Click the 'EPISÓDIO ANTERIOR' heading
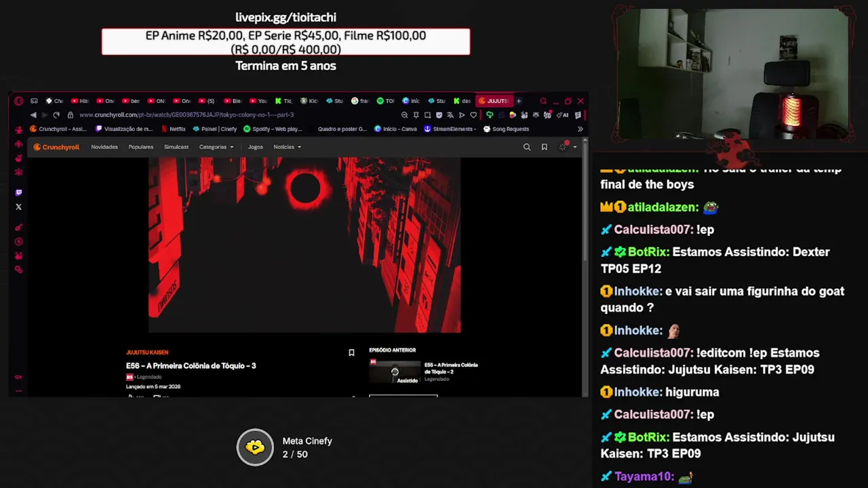The width and height of the screenshot is (868, 488). point(392,350)
